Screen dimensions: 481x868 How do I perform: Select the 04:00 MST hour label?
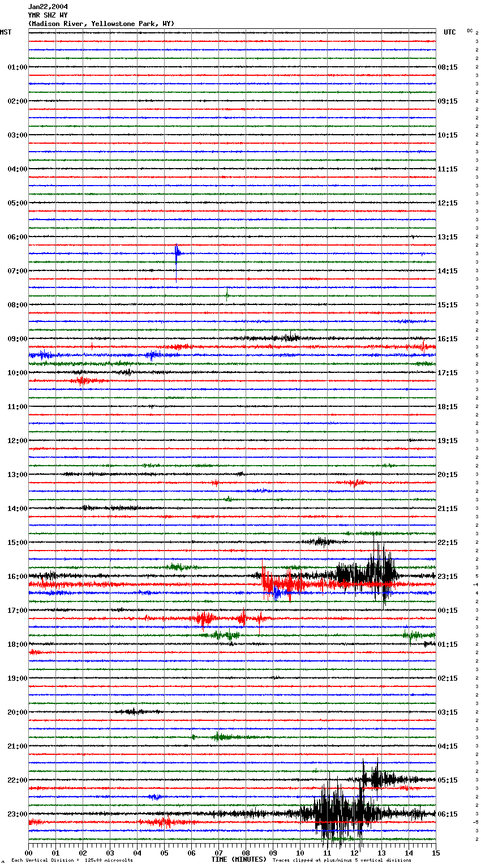pyautogui.click(x=18, y=169)
